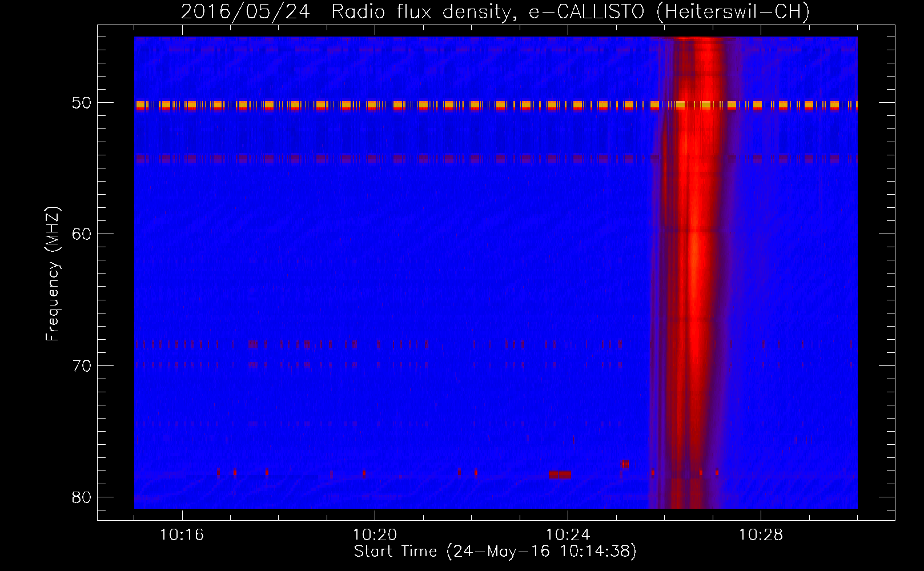Image resolution: width=924 pixels, height=571 pixels.
Task: Click the '50' frequency tick label
Action: (x=82, y=103)
